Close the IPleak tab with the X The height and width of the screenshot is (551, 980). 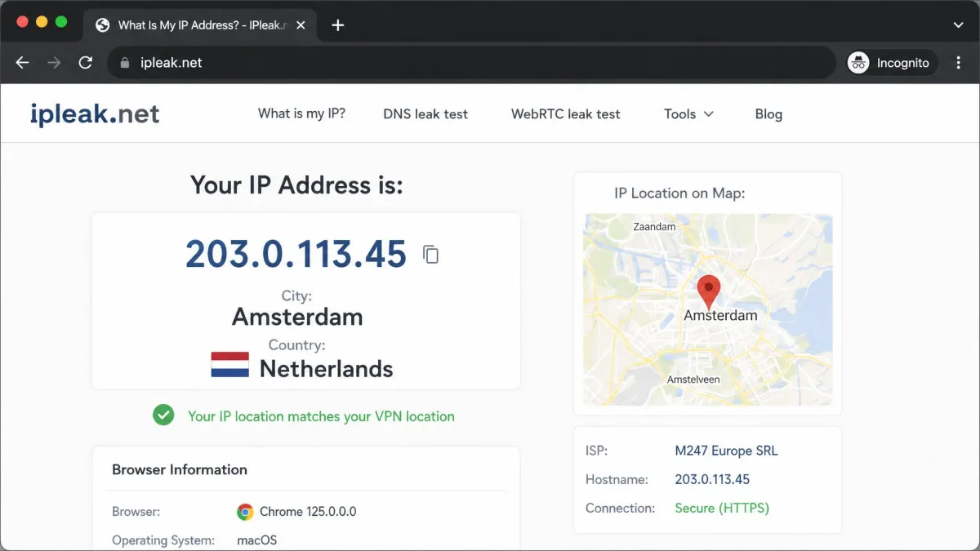(x=301, y=25)
